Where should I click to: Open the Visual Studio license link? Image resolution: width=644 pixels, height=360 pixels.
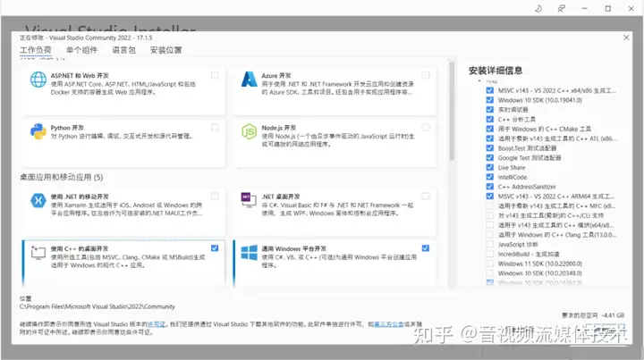157,324
